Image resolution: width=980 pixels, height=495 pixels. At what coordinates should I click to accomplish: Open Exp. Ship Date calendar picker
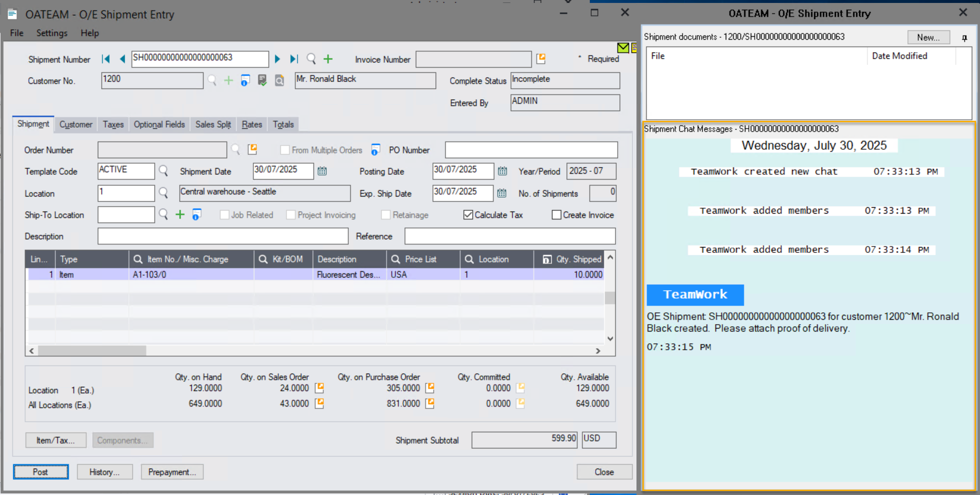point(502,193)
